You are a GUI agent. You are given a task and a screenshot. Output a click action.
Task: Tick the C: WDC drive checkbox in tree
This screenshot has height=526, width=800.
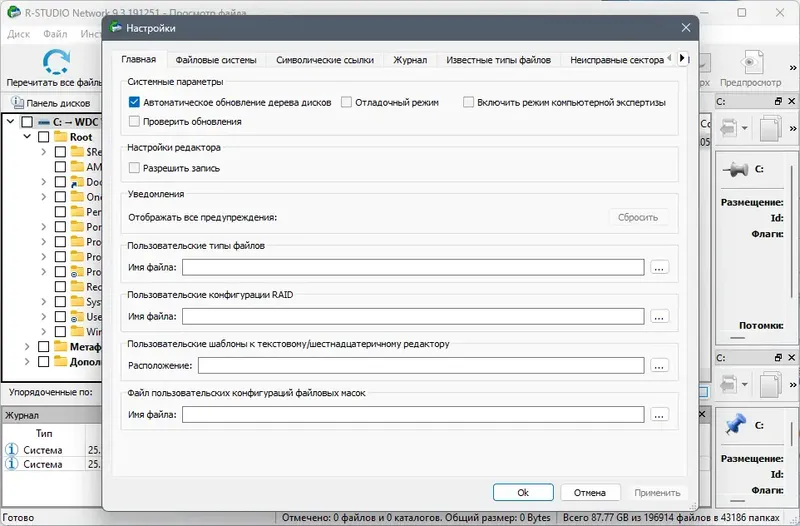point(27,122)
